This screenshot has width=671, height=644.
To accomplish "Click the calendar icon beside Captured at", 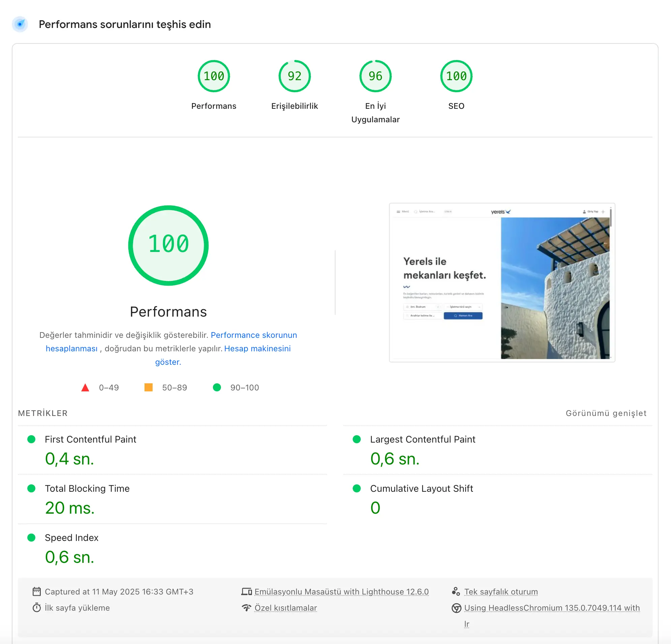I will coord(37,591).
